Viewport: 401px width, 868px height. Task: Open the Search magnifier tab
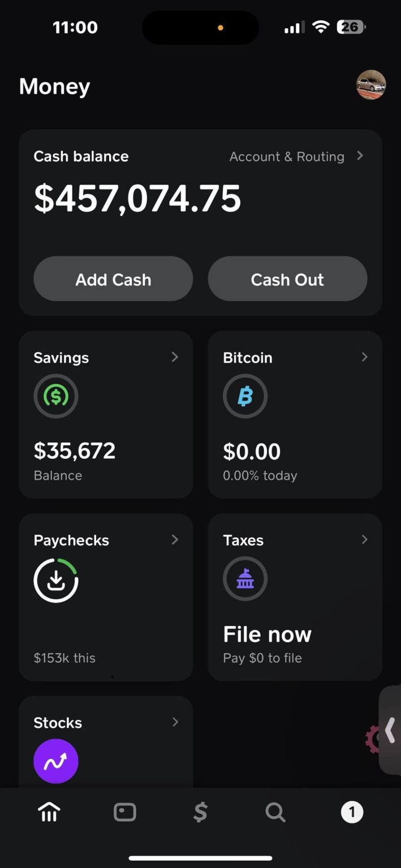click(x=275, y=813)
